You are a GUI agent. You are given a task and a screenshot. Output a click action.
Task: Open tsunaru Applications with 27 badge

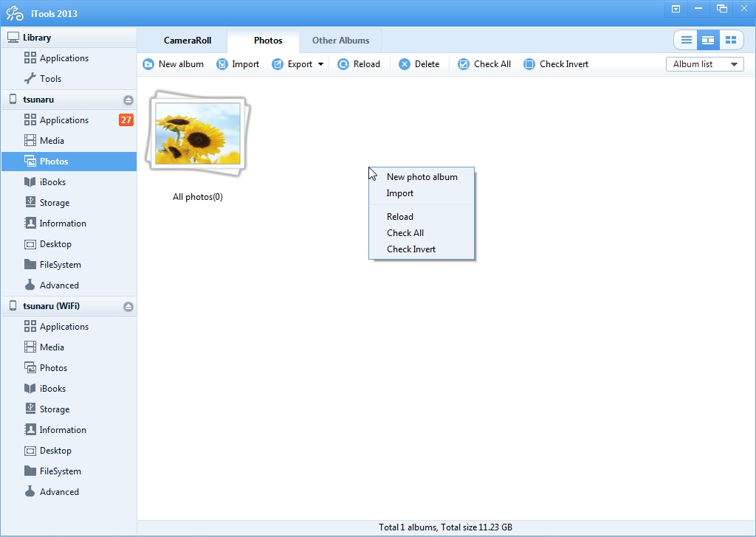tap(69, 120)
